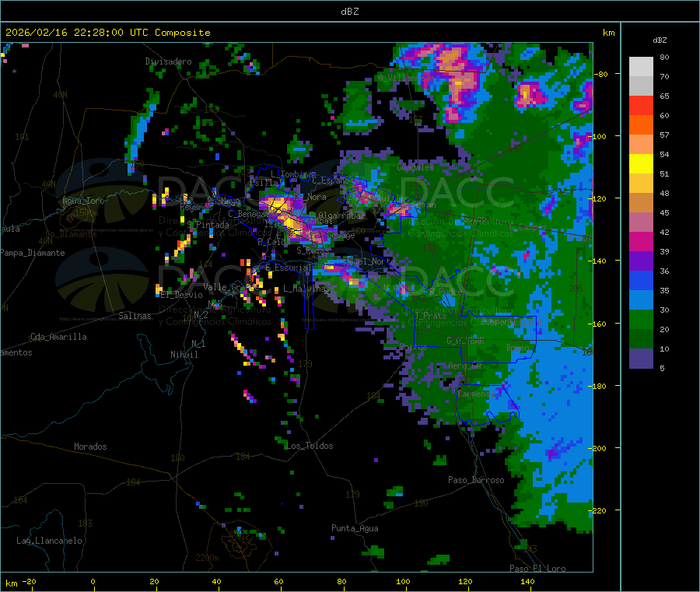Click the '0' tick on the bottom axis
The height and width of the screenshot is (592, 700).
[93, 581]
